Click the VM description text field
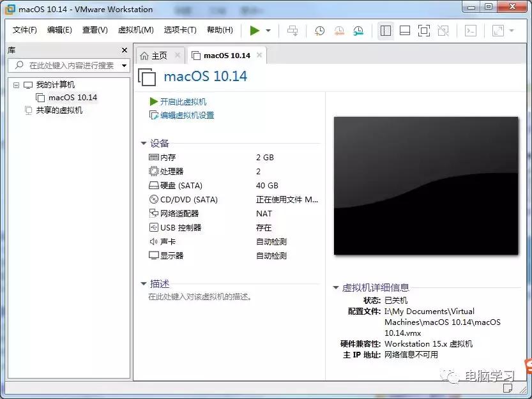The height and width of the screenshot is (399, 532). point(200,297)
